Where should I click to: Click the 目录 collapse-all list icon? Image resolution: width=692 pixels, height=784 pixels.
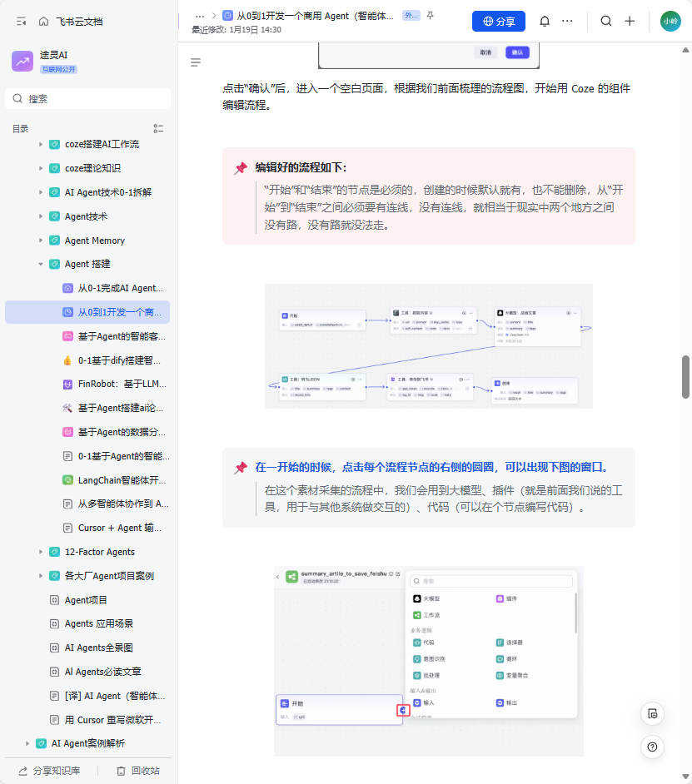pyautogui.click(x=158, y=128)
